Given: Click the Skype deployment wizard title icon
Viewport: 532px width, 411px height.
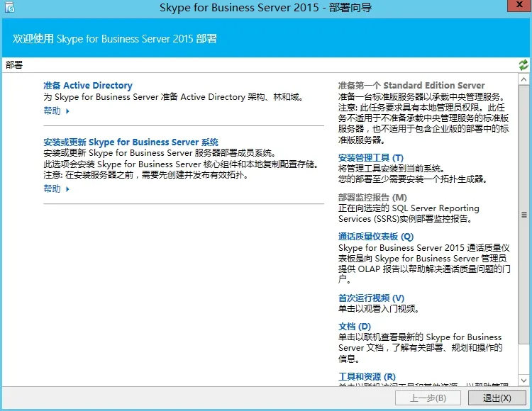Looking at the screenshot, I should click(x=9, y=8).
